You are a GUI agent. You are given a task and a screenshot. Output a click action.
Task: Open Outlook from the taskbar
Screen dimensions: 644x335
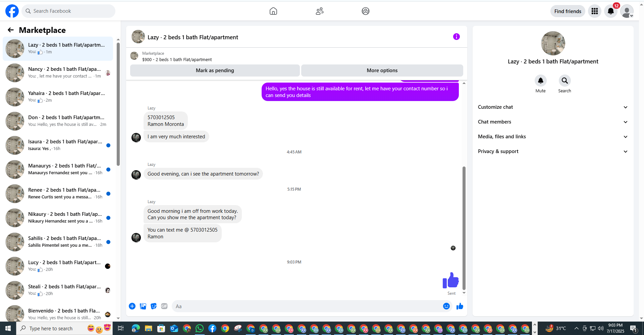pos(174,328)
